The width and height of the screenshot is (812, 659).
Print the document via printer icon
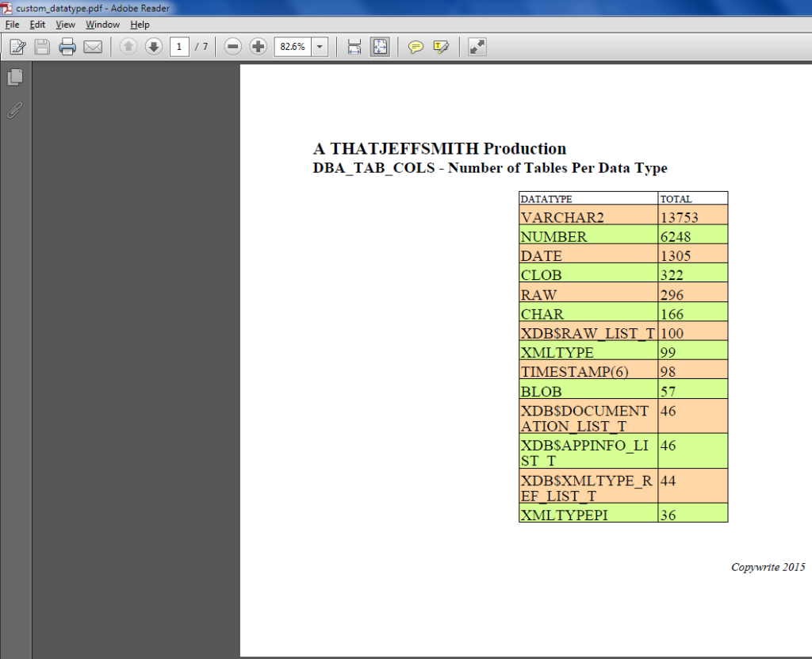pos(67,46)
